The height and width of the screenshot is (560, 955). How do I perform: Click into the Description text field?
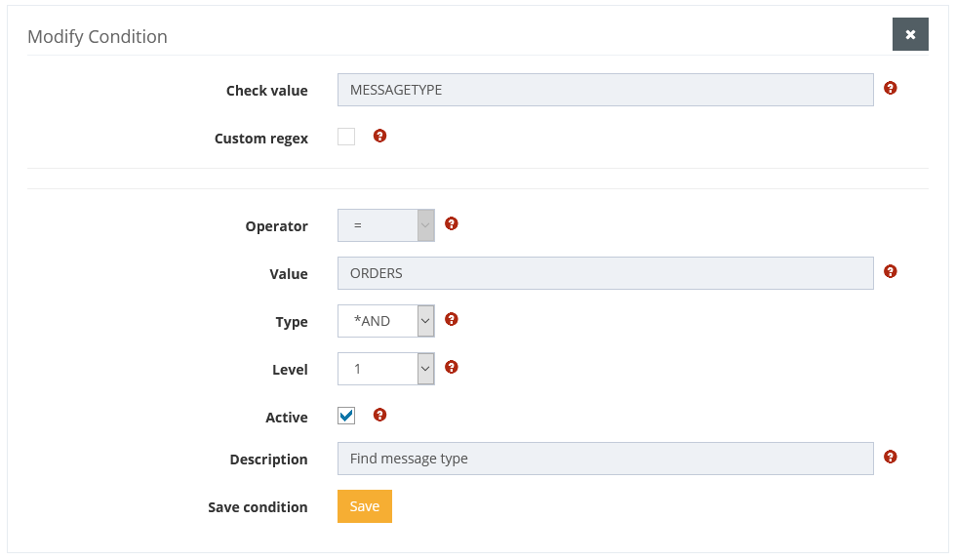coord(605,459)
